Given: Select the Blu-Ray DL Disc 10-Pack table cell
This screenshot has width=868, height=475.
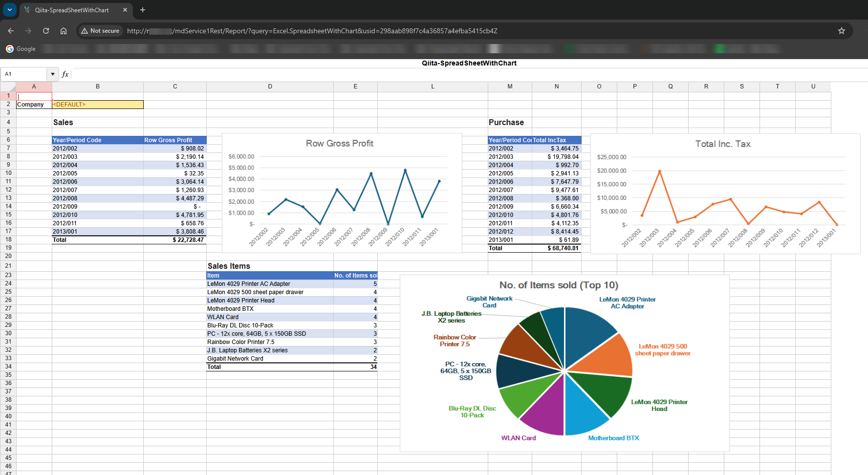Looking at the screenshot, I should tap(270, 325).
